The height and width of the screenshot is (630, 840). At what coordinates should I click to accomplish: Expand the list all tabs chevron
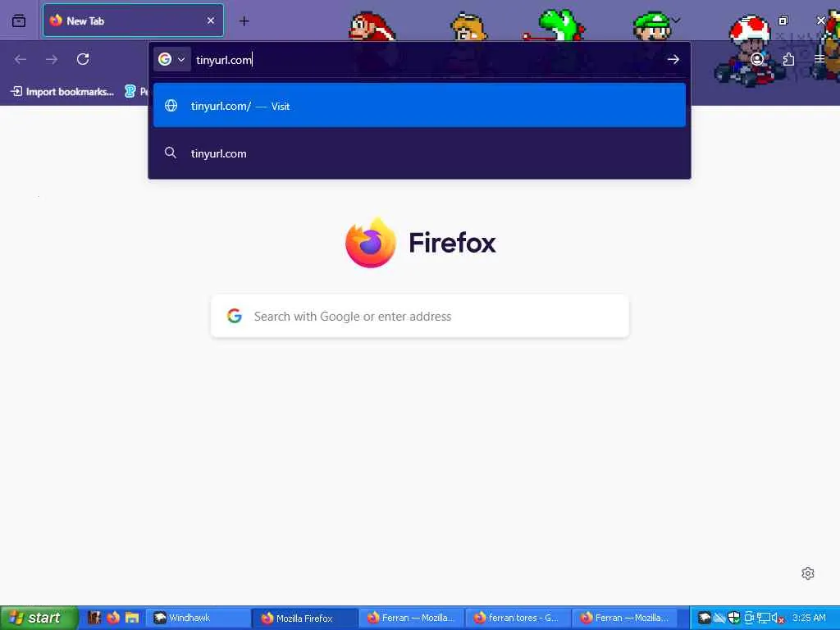[676, 21]
